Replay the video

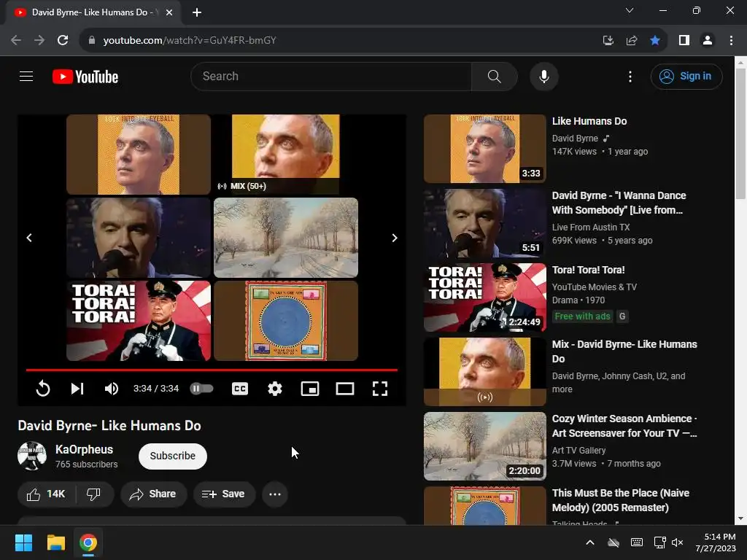[43, 389]
